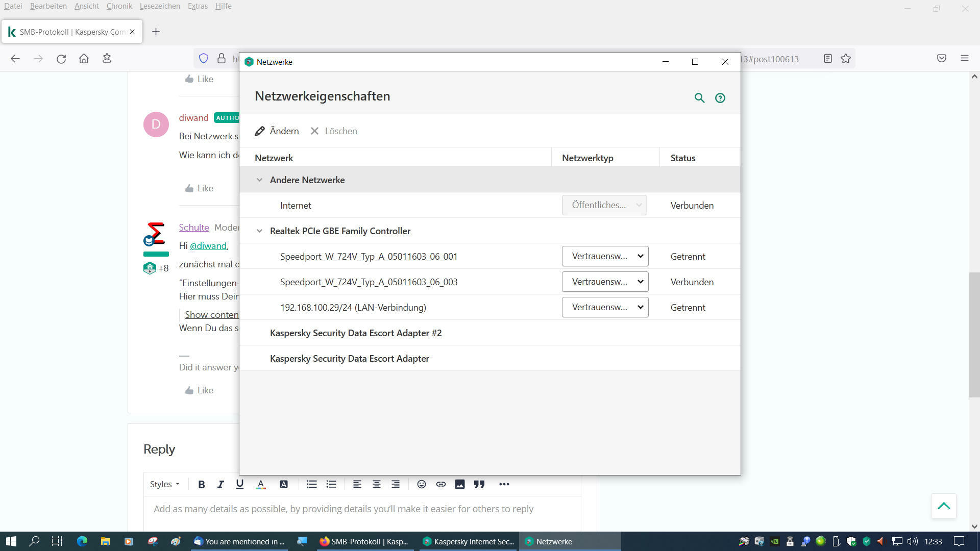
Task: Go back in Firefox
Action: click(15, 59)
